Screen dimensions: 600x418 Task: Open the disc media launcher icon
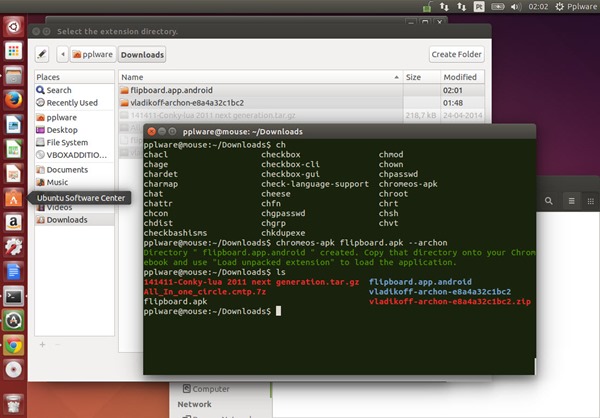click(13, 369)
